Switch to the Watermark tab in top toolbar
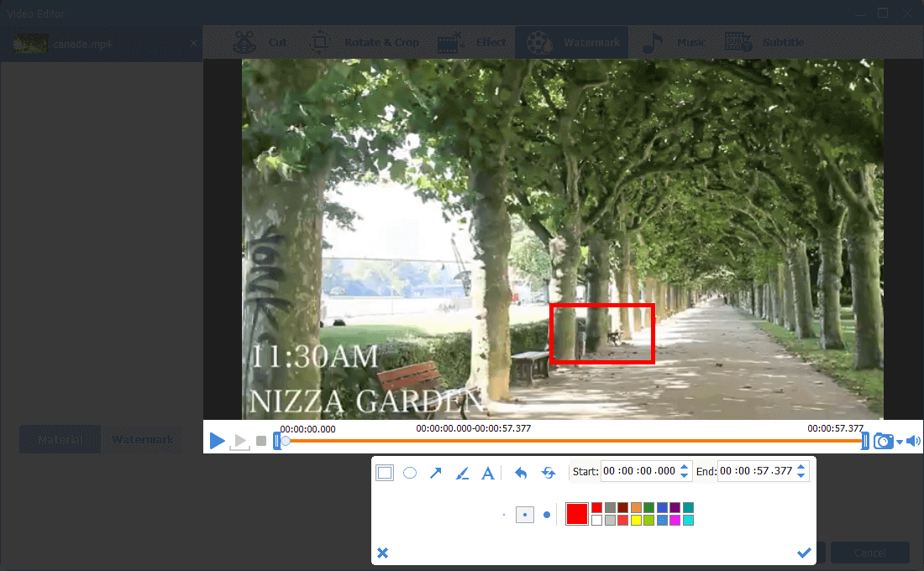The width and height of the screenshot is (924, 571). [572, 43]
